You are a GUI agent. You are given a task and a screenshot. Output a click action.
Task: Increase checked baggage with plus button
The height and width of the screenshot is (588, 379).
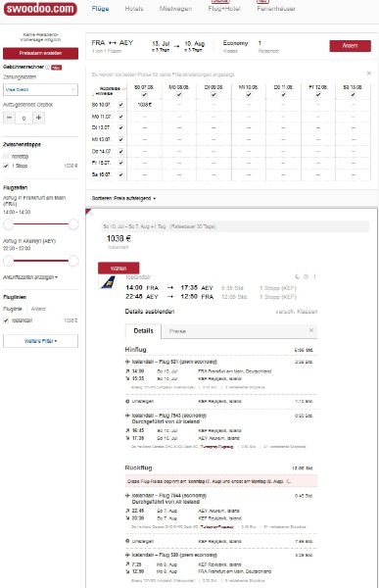38,118
